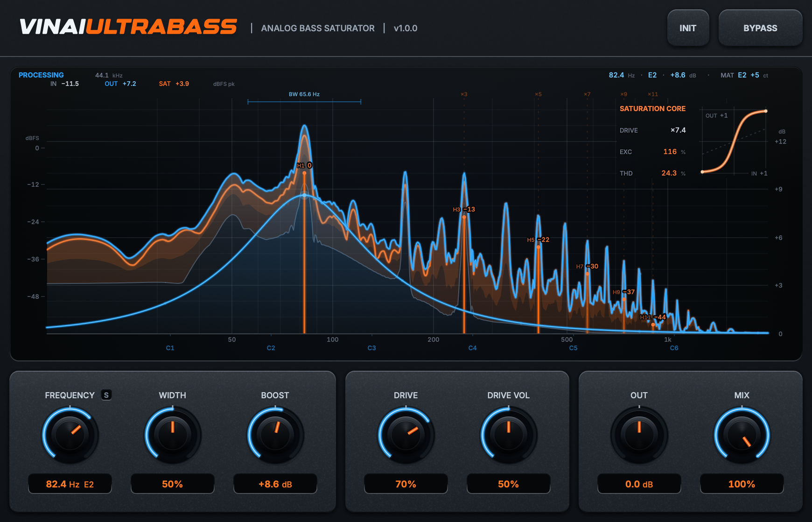Click the SAT +3.9 level readout
This screenshot has width=812, height=522.
point(174,84)
